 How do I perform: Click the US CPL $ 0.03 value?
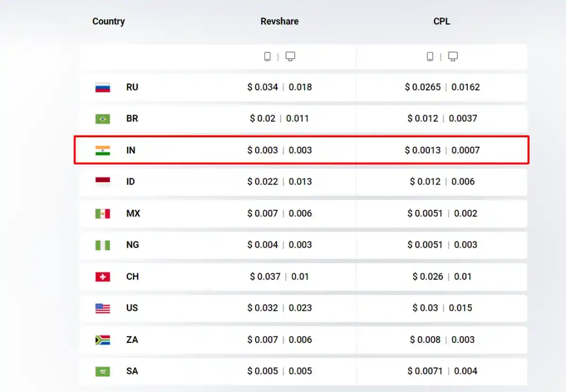point(425,308)
